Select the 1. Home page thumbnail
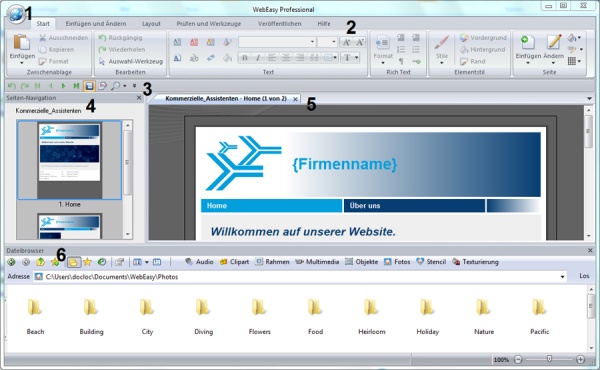Image resolution: width=600 pixels, height=370 pixels. click(x=69, y=160)
